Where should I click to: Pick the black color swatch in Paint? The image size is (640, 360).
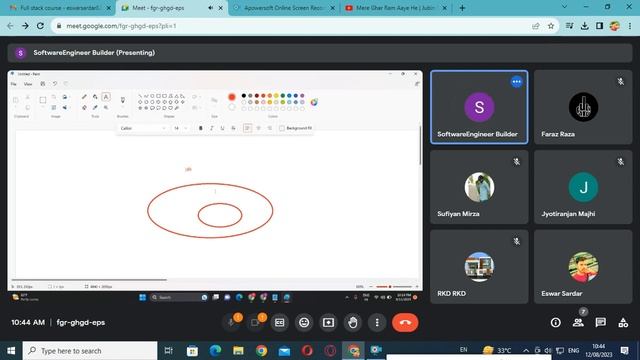coord(244,96)
